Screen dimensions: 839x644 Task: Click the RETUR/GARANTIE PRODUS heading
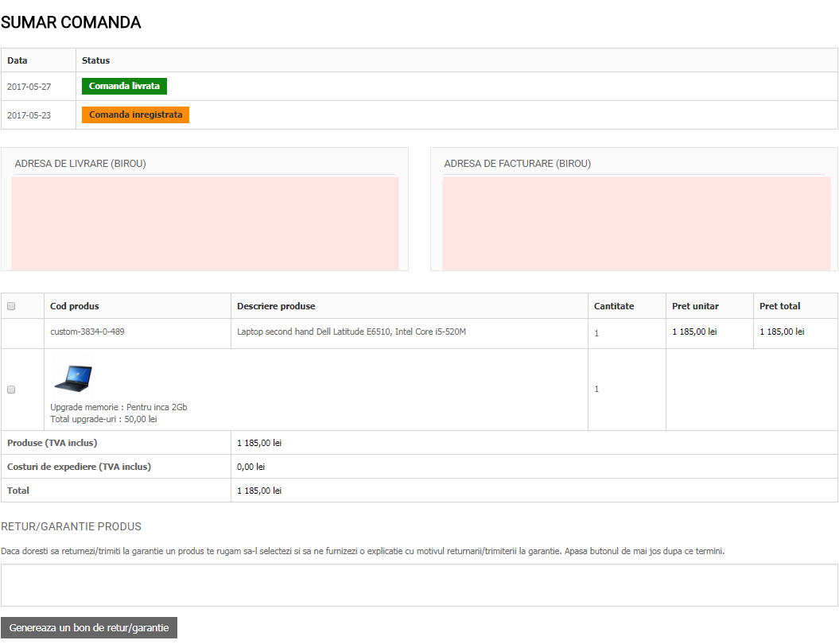coord(71,526)
